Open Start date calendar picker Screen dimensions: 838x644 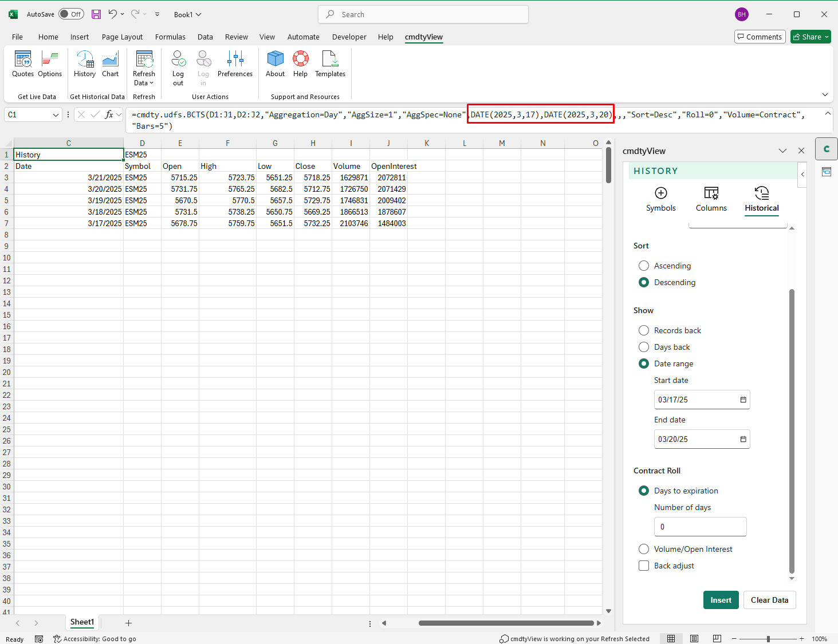(743, 400)
